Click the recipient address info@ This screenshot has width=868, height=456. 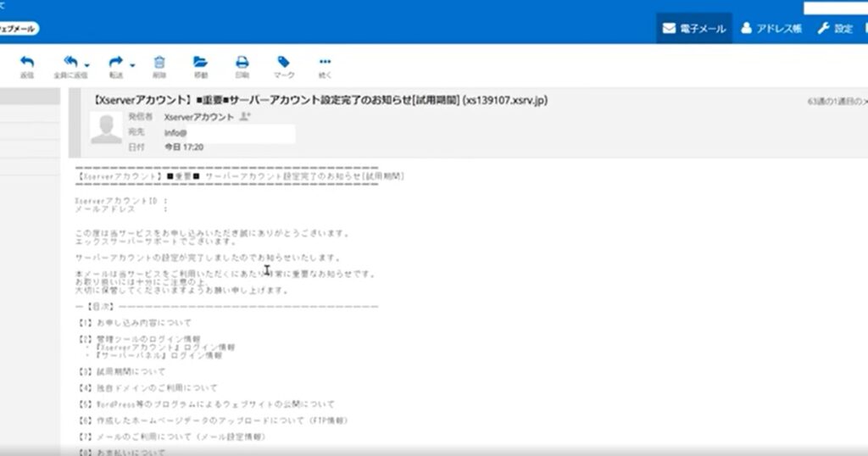point(175,133)
